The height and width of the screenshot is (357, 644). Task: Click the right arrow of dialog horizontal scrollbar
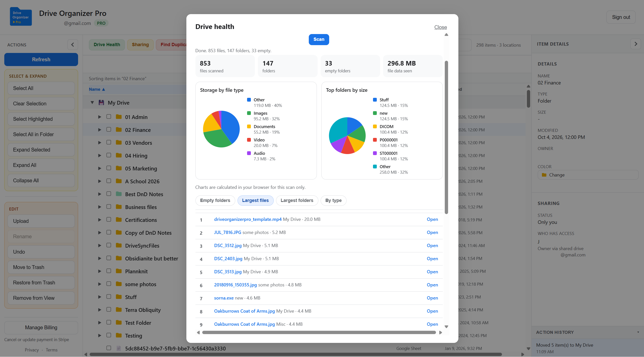point(440,333)
